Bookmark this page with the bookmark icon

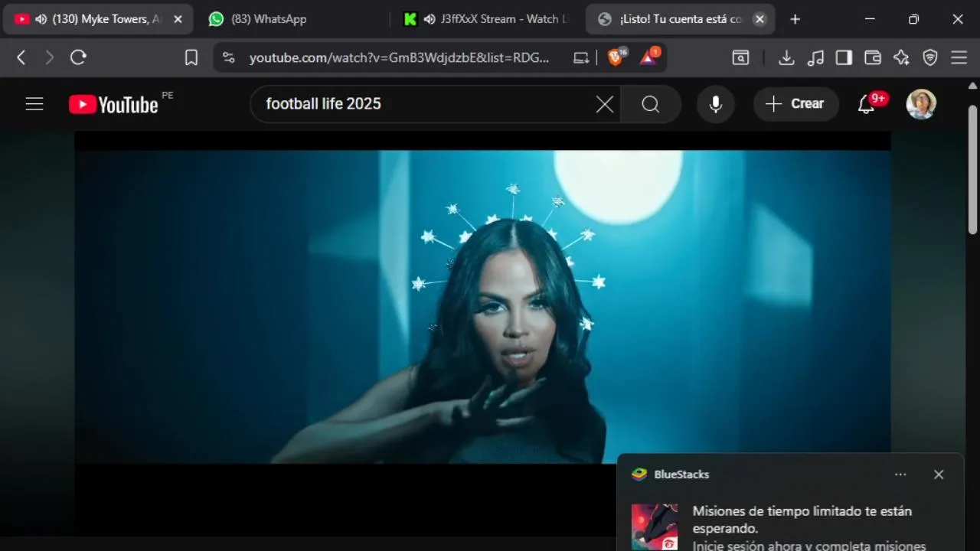coord(191,57)
